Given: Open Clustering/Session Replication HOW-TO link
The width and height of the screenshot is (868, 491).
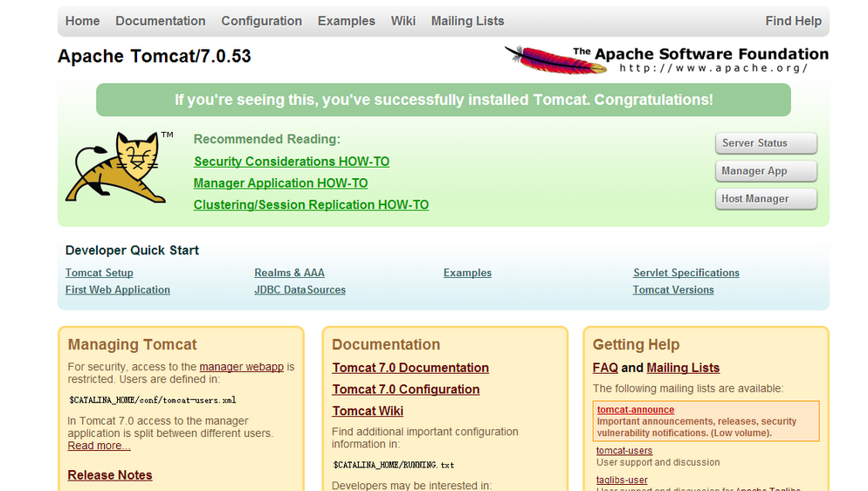Looking at the screenshot, I should 311,204.
